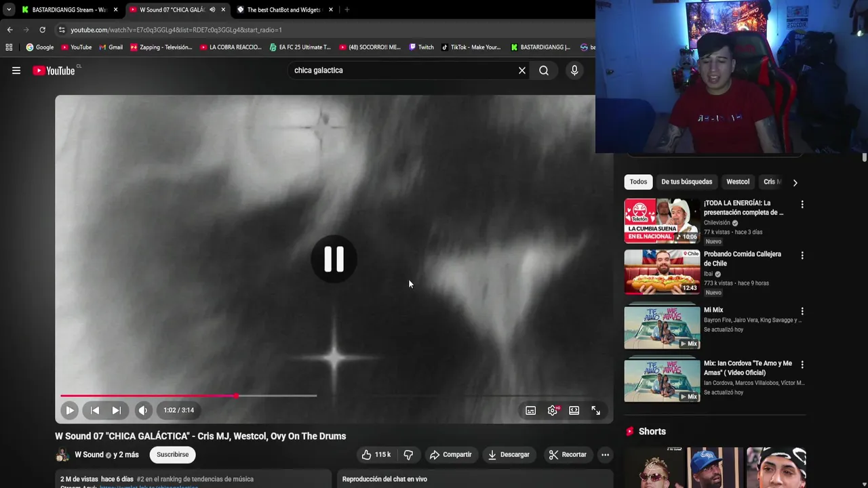Open more actions ellipsis below video

[x=605, y=455]
